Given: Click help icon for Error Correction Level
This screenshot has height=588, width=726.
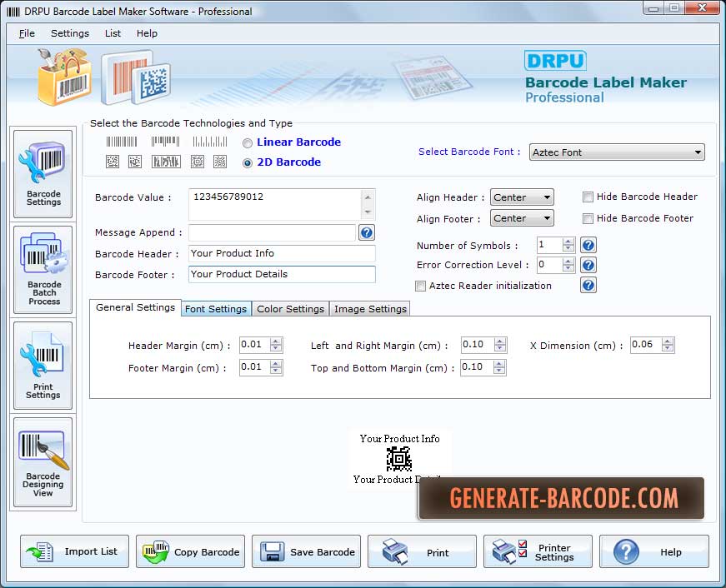Looking at the screenshot, I should (588, 265).
